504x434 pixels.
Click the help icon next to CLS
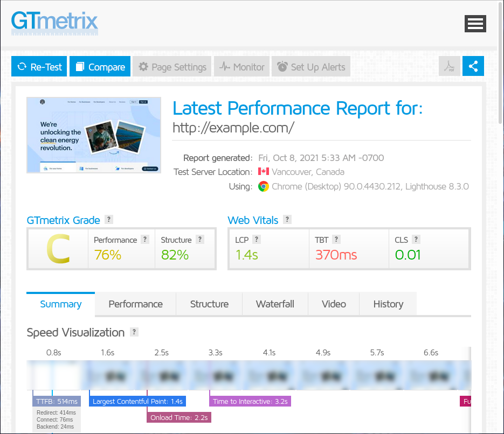coord(416,240)
